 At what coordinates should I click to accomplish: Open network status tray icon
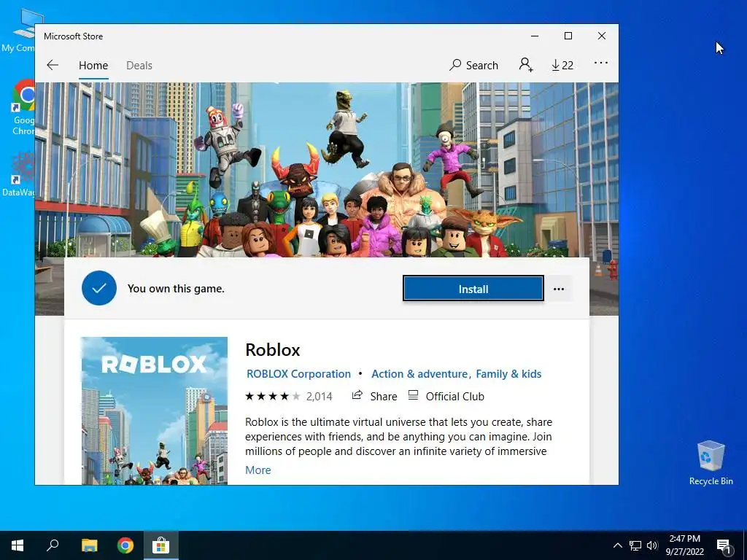click(635, 545)
